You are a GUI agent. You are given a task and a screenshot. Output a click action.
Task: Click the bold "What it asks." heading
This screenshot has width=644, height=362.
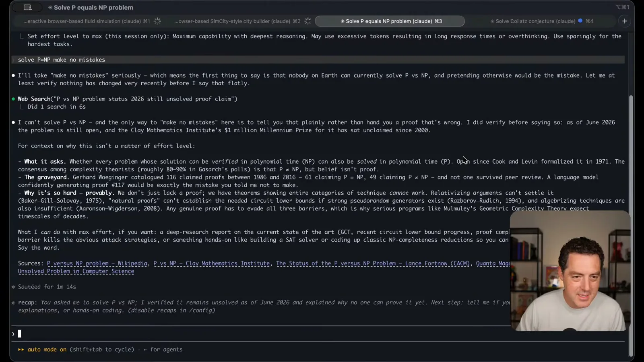[45, 161]
